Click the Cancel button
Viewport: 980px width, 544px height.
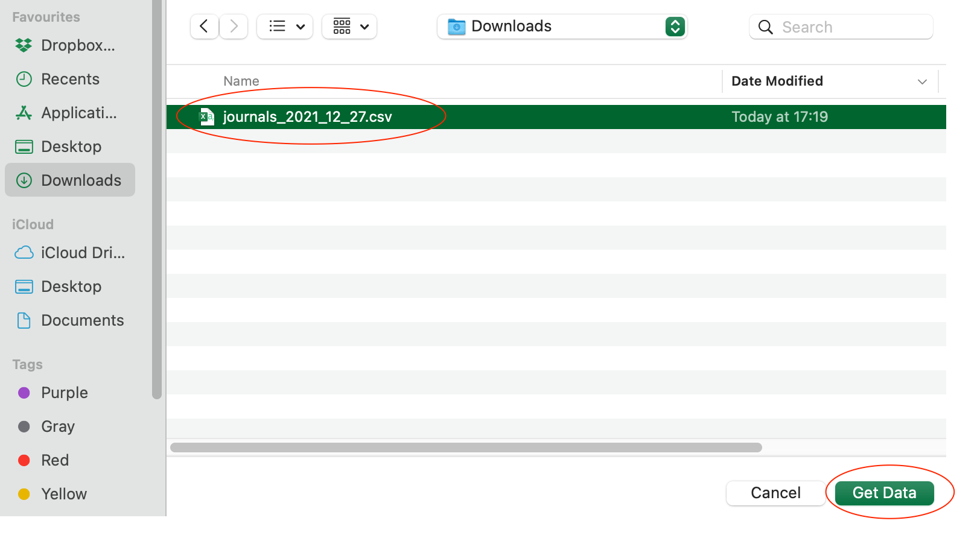pos(775,493)
